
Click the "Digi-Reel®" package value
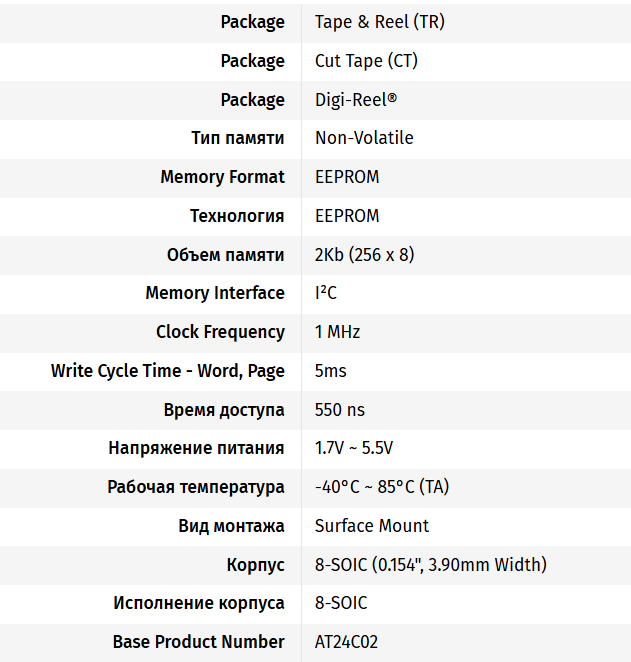tap(356, 100)
